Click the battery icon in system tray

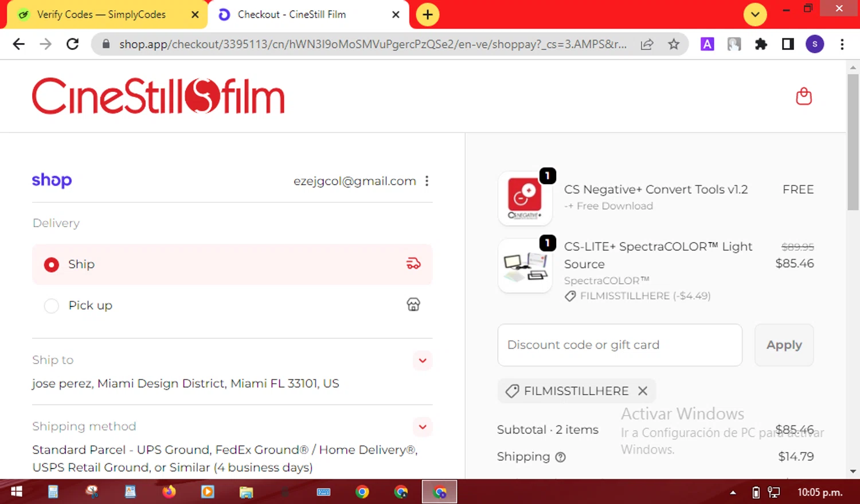(756, 493)
